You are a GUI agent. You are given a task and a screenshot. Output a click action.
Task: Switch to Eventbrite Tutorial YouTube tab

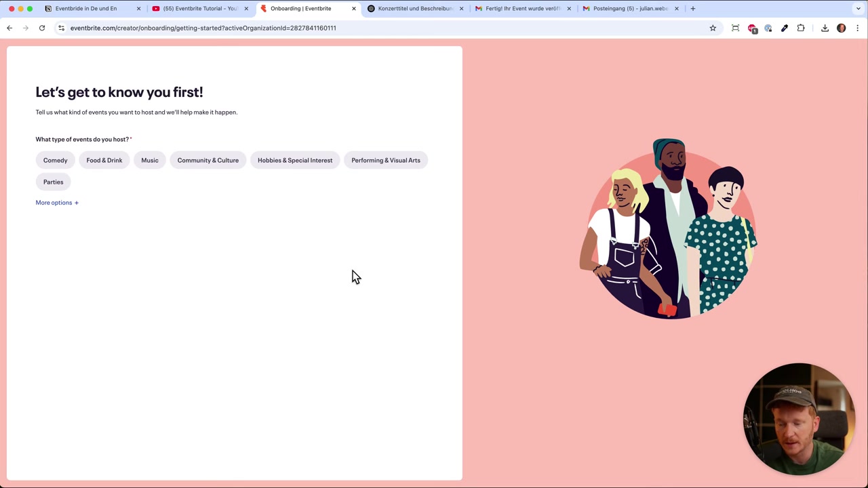(x=200, y=8)
